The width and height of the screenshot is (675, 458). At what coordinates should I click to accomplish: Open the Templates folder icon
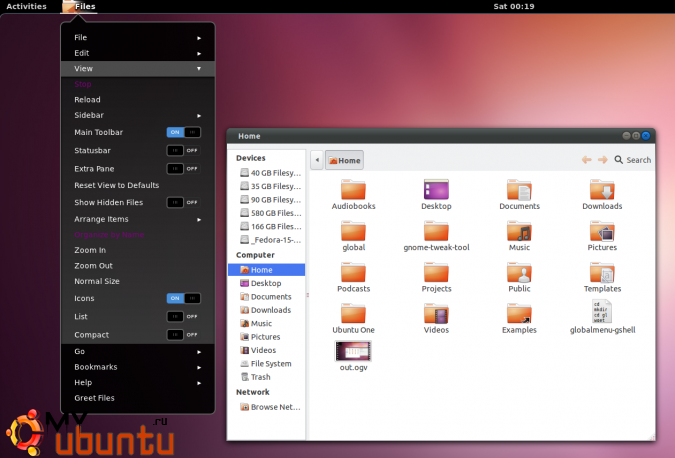click(602, 272)
